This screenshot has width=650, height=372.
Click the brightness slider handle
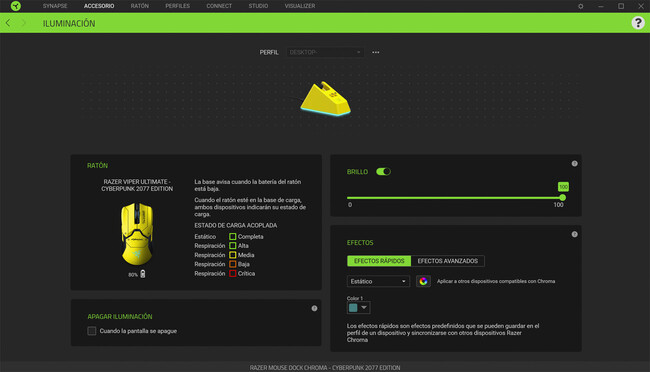[563, 197]
